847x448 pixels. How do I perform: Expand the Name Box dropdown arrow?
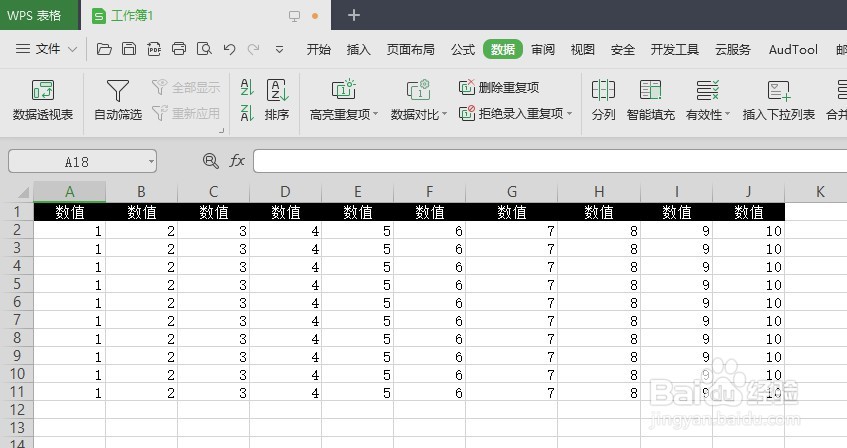151,161
